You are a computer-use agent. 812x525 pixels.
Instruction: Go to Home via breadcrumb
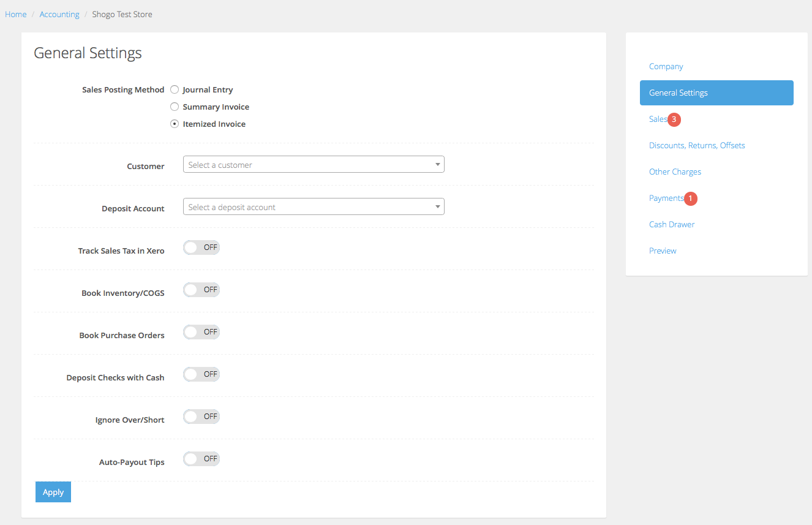pyautogui.click(x=16, y=14)
